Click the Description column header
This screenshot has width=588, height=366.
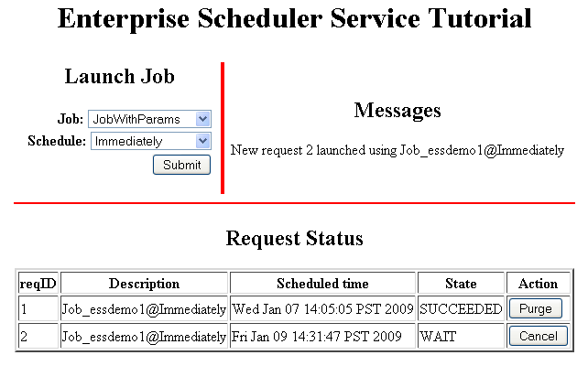click(x=145, y=284)
